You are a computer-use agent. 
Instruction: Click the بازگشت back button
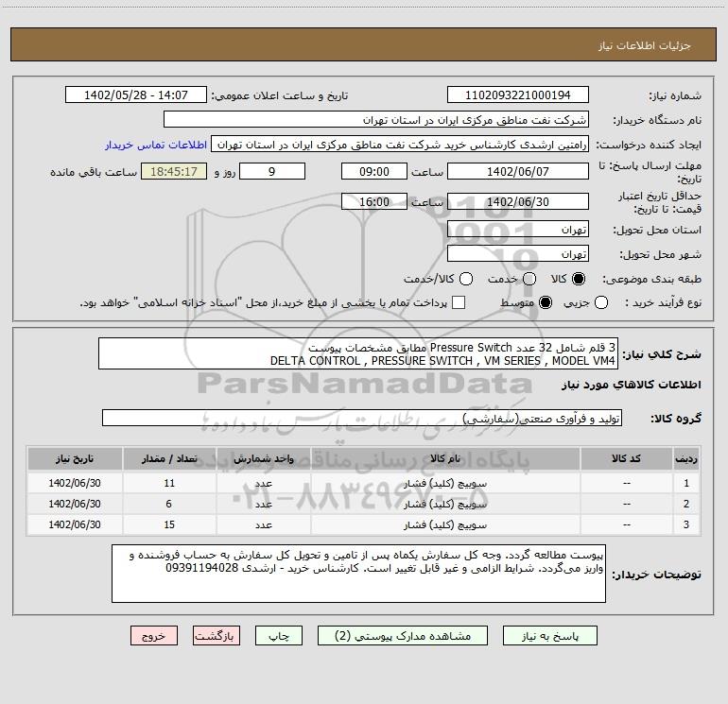217,635
